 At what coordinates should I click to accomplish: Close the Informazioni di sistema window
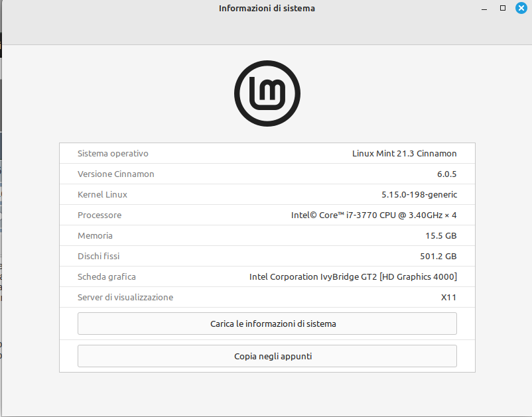coord(521,8)
